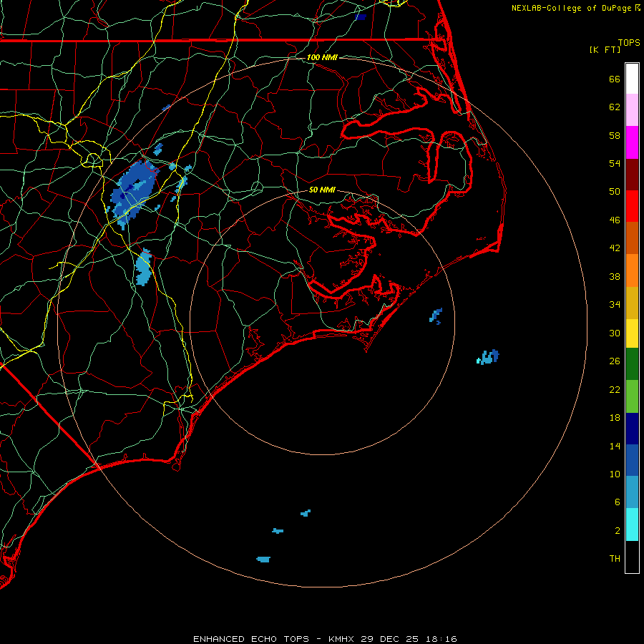Click the 66 value on the legend
This screenshot has height=644, width=644.
click(x=615, y=79)
